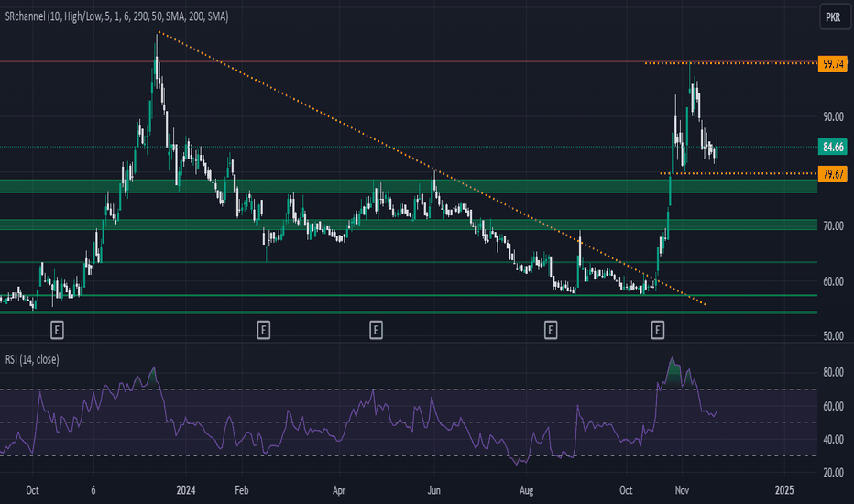Click the 2024 label on time axis

[x=186, y=490]
